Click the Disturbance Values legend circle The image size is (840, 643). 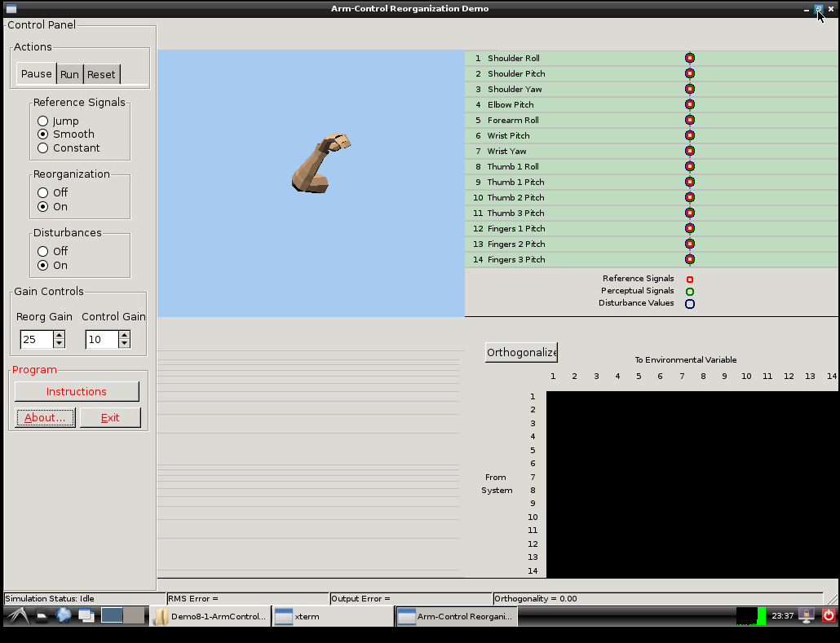click(x=690, y=304)
